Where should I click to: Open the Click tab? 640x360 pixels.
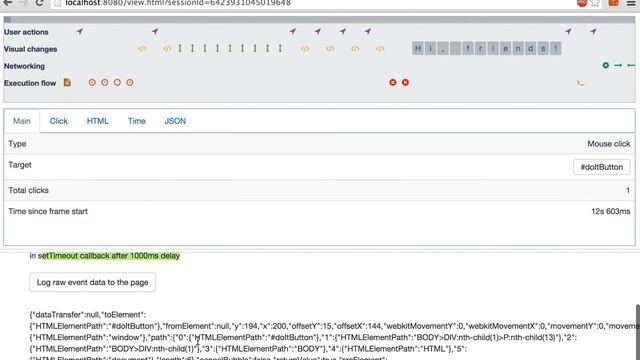tap(58, 121)
